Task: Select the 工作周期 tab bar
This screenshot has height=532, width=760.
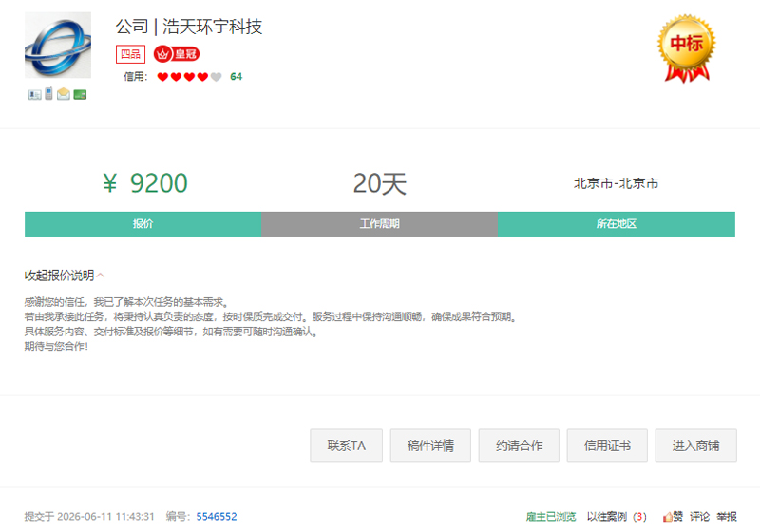Action: pos(379,224)
